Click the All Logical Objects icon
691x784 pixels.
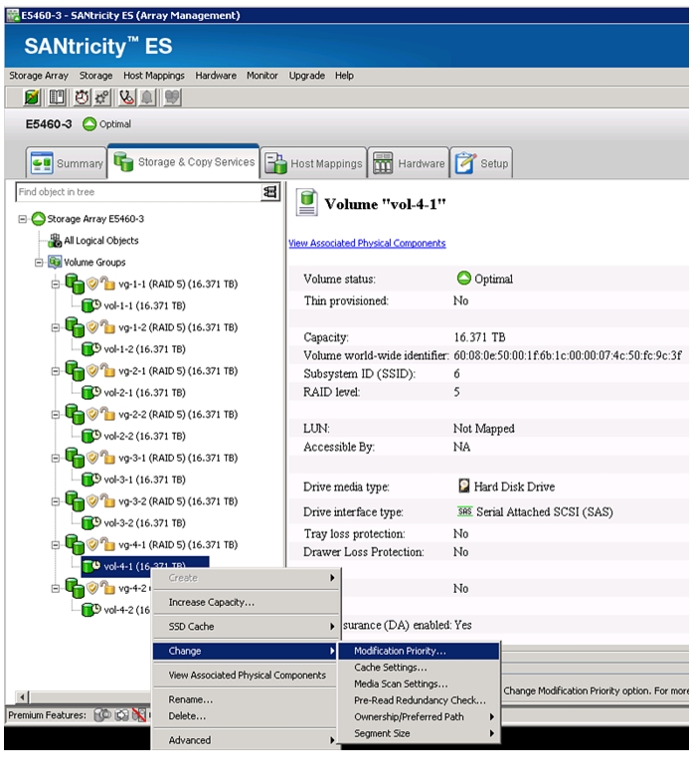[55, 240]
